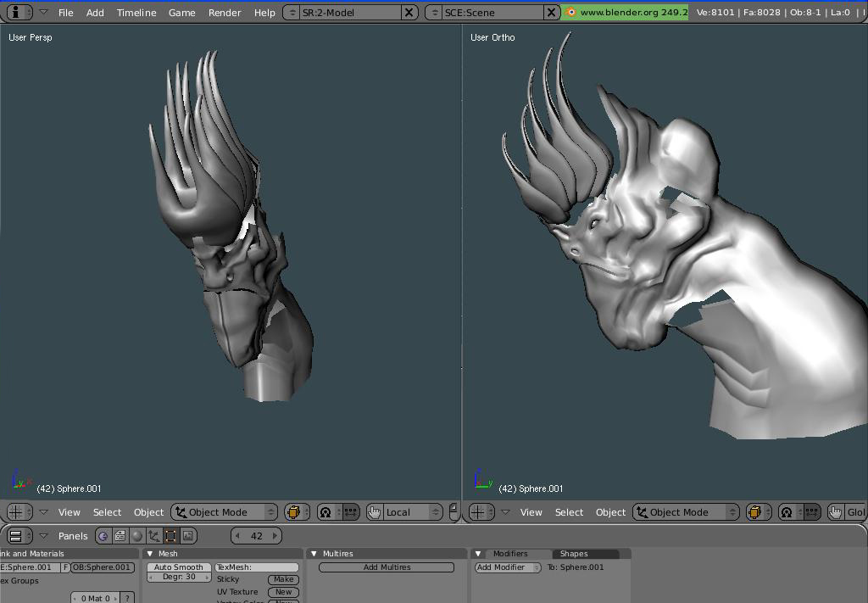Click the pivot point icon in left viewport
The width and height of the screenshot is (868, 603).
[325, 512]
